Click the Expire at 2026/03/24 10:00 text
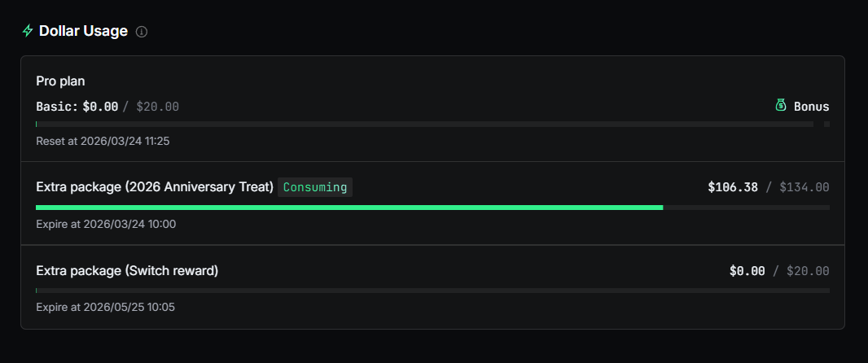The width and height of the screenshot is (868, 363). (x=106, y=224)
